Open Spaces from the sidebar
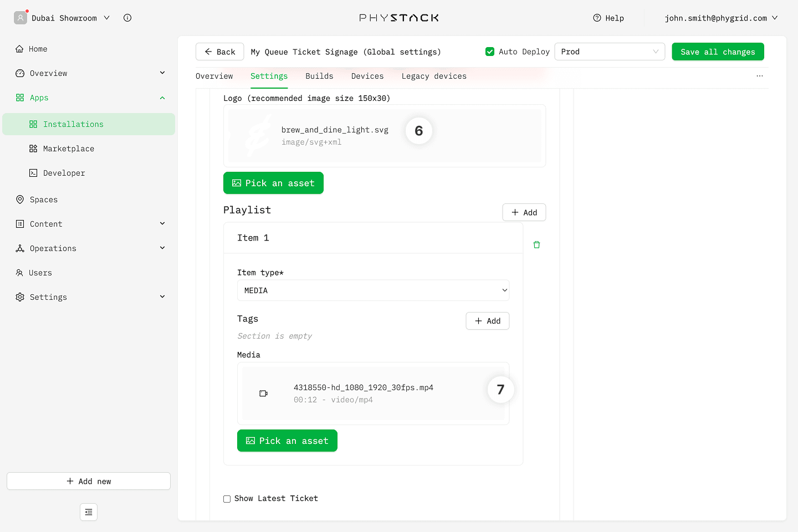798x532 pixels. click(43, 199)
